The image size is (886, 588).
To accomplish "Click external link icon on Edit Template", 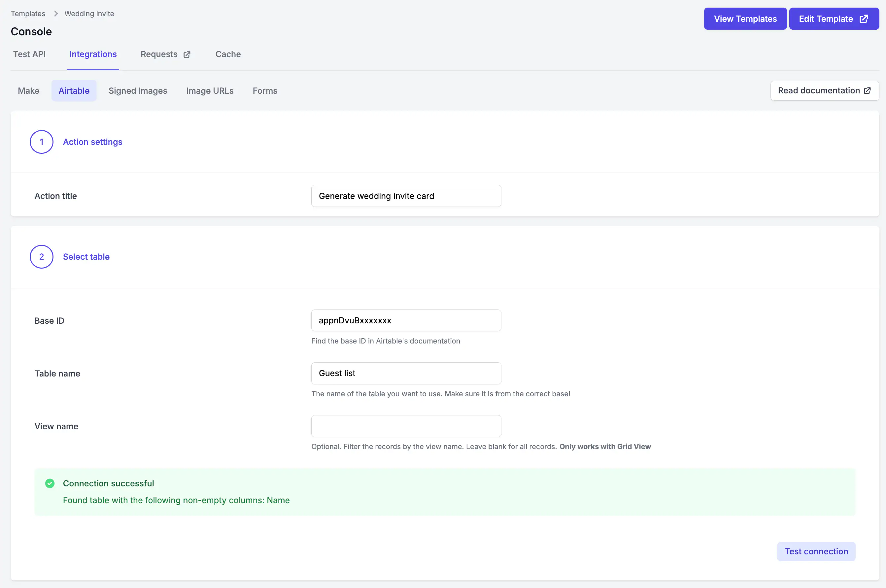I will 864,19.
